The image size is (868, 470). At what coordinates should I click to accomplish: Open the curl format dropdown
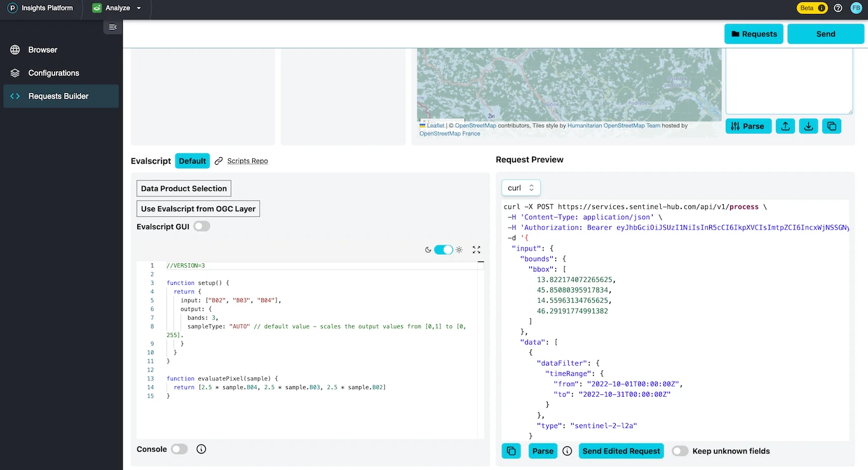pyautogui.click(x=521, y=188)
